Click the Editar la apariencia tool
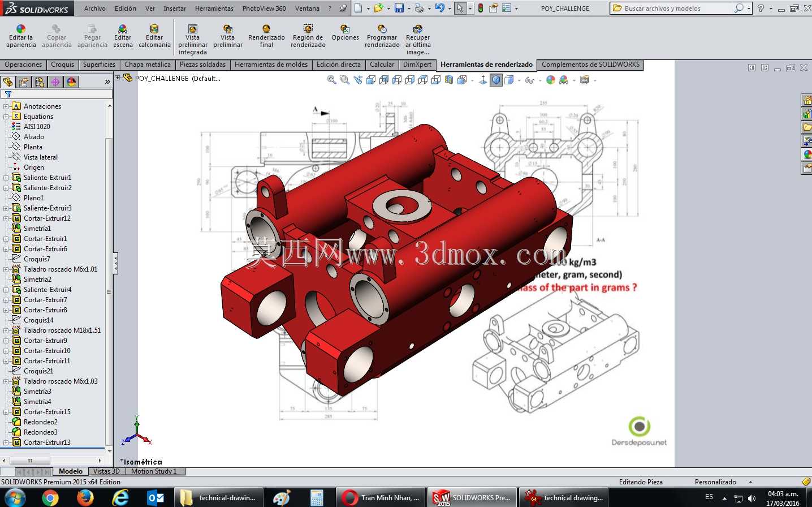812x507 pixels. coord(21,36)
